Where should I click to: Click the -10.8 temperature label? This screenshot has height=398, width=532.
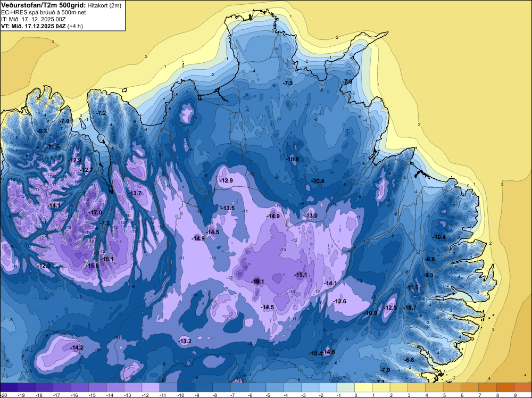point(293,159)
